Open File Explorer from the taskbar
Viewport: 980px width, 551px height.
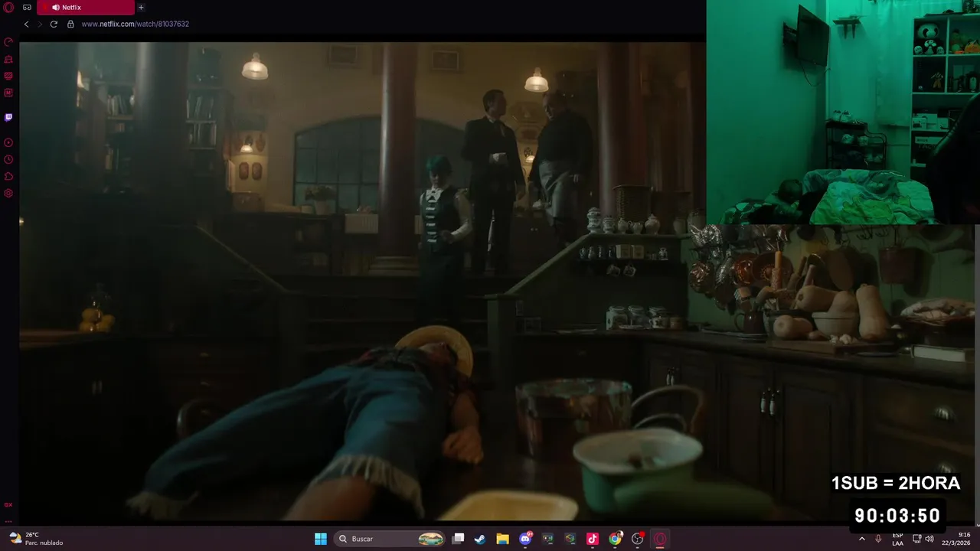(502, 539)
